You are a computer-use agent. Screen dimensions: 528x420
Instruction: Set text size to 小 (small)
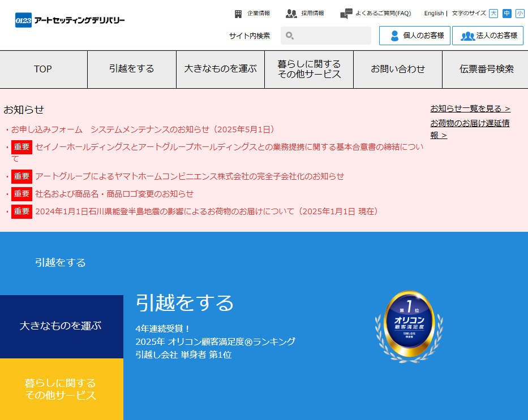tap(520, 13)
